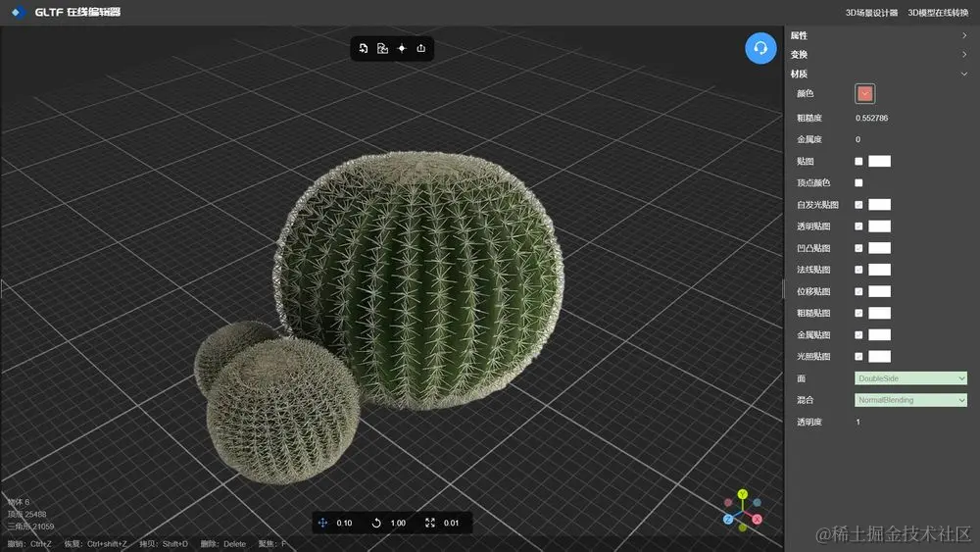Toggle the 位移贴图 displacement map checkbox
Viewport: 980px width, 552px height.
pyautogui.click(x=858, y=291)
